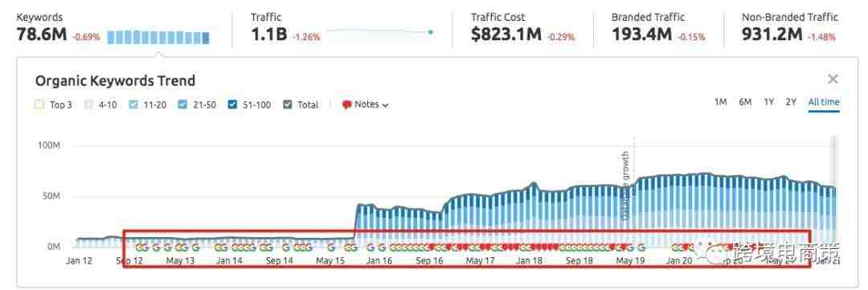Click the May 17 axis label

[481, 260]
